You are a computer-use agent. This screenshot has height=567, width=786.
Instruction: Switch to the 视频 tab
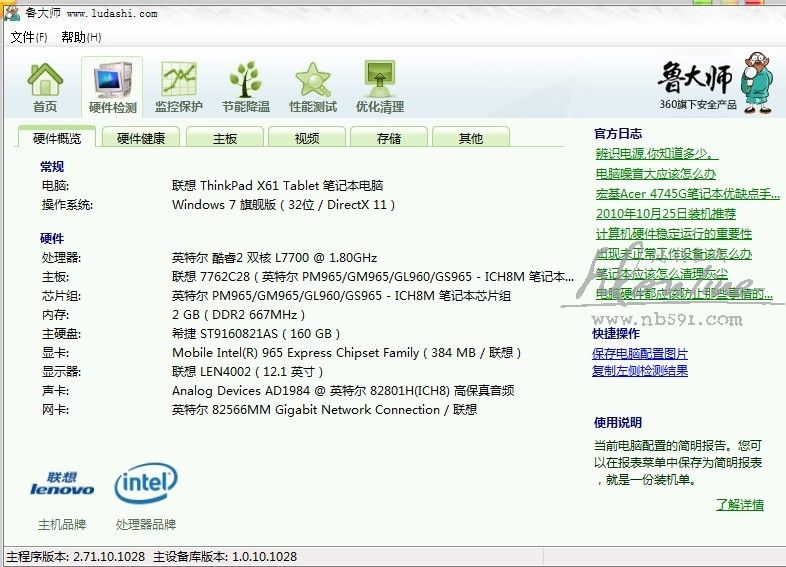(x=307, y=138)
